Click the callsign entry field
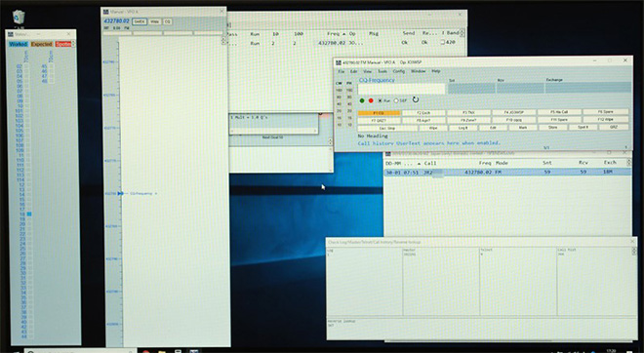Screen dimensions: 644x353 pos(401,89)
